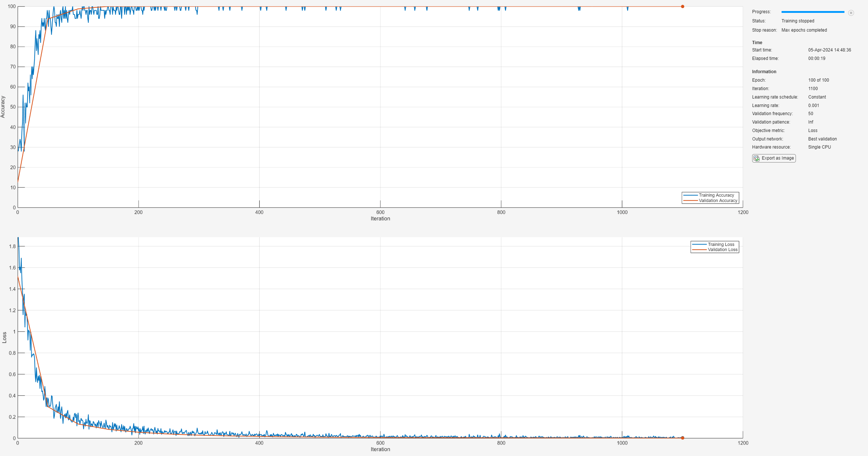Click the training progress bar
The height and width of the screenshot is (456, 868).
click(812, 12)
